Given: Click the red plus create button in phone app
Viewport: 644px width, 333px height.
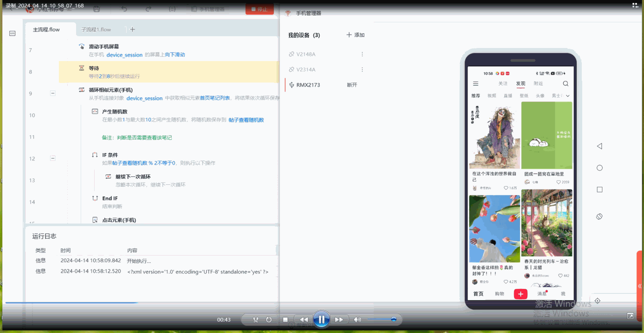Looking at the screenshot, I should [520, 294].
